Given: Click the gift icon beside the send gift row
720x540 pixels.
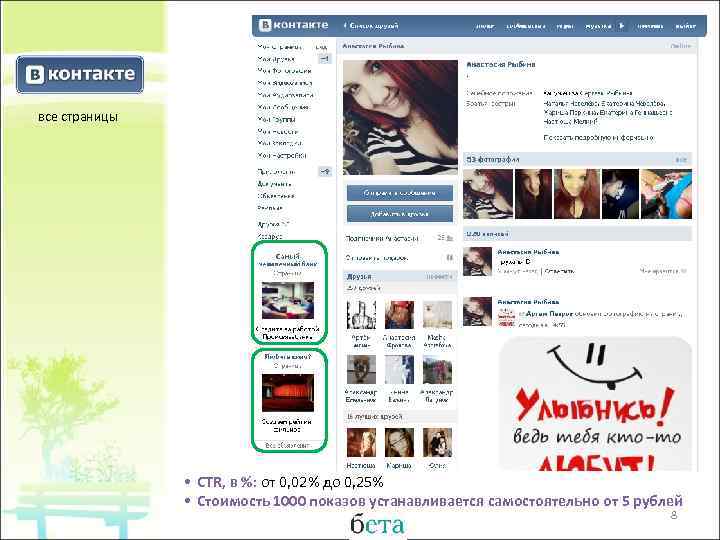Looking at the screenshot, I should pyautogui.click(x=449, y=258).
